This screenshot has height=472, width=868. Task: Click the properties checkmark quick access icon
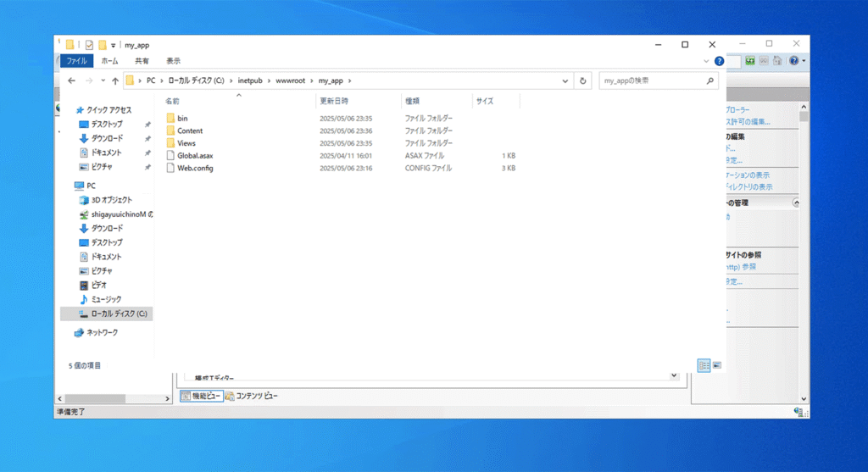click(x=89, y=45)
